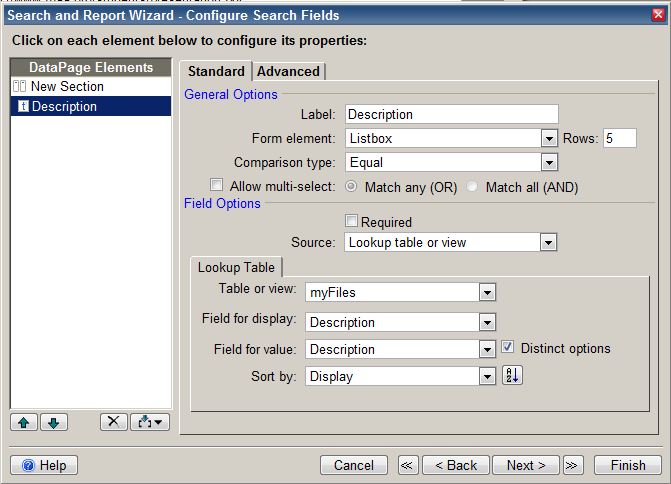671x484 pixels.
Task: Click the Next button
Action: click(x=526, y=465)
